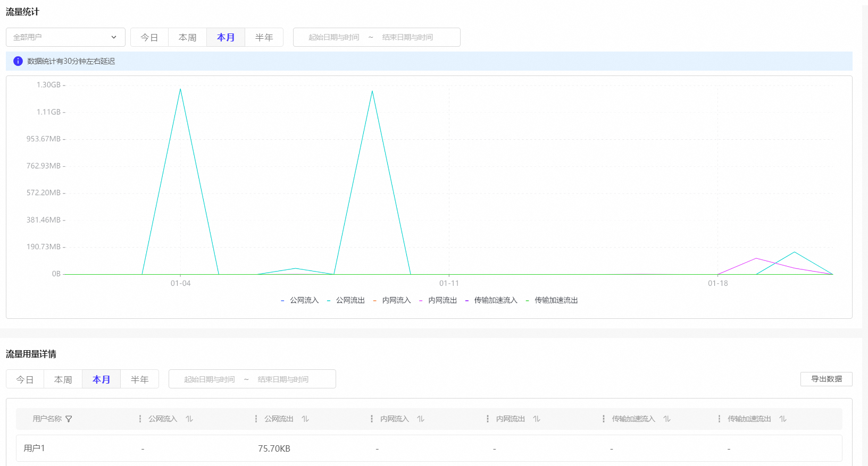Click the 01-11 x-axis label
The height and width of the screenshot is (466, 868).
pos(449,283)
